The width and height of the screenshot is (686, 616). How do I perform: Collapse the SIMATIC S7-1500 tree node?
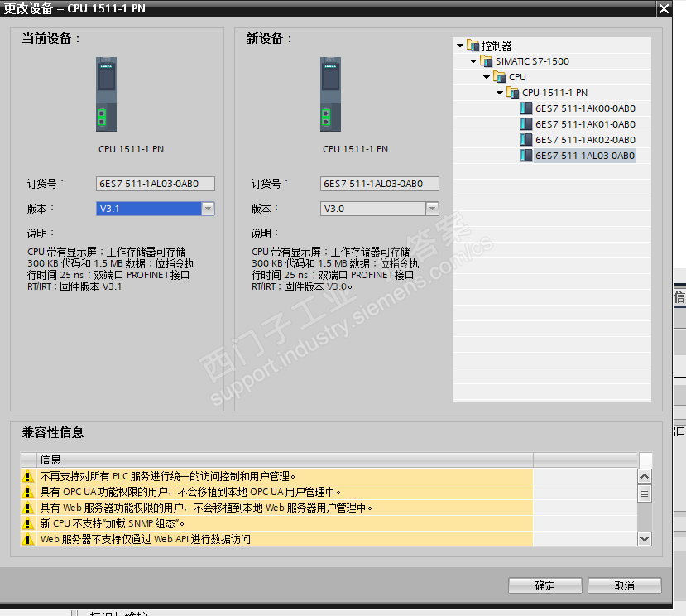(x=473, y=61)
